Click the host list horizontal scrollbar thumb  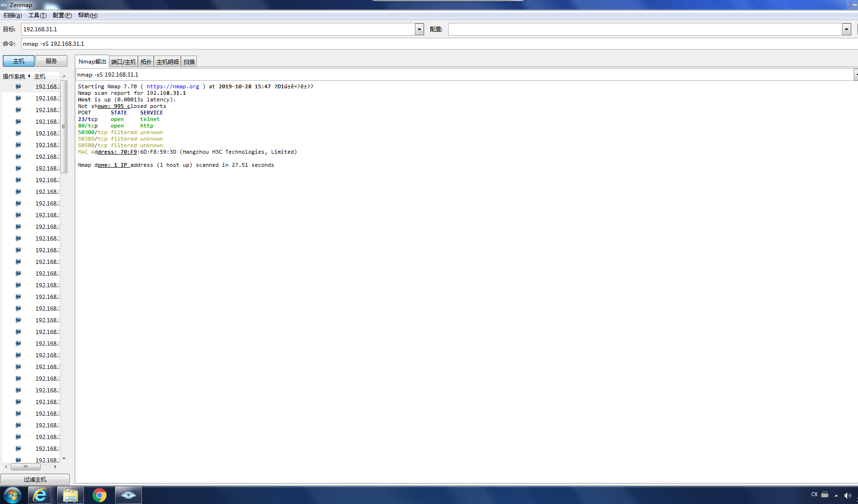tap(26, 467)
